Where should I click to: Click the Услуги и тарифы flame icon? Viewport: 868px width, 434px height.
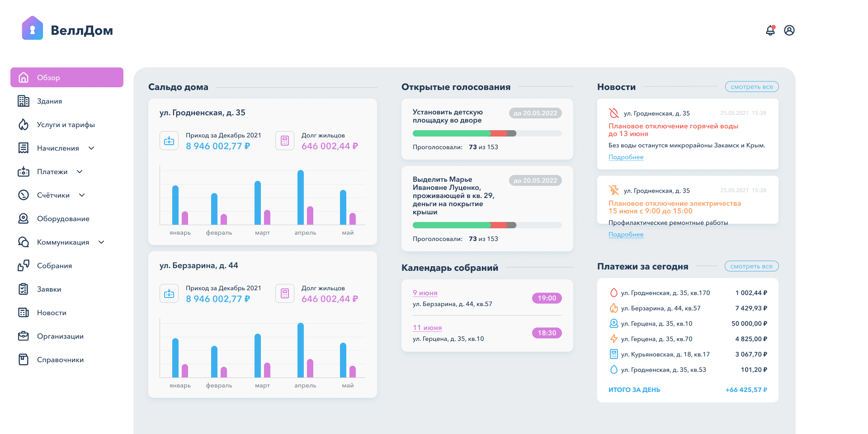pos(24,124)
